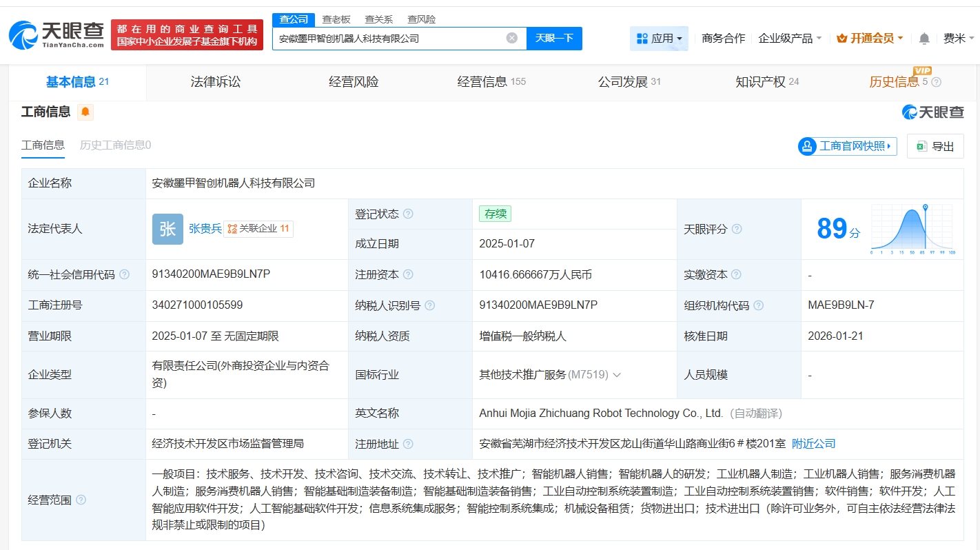
Task: Click help icon beside 天眼评分
Action: point(737,230)
